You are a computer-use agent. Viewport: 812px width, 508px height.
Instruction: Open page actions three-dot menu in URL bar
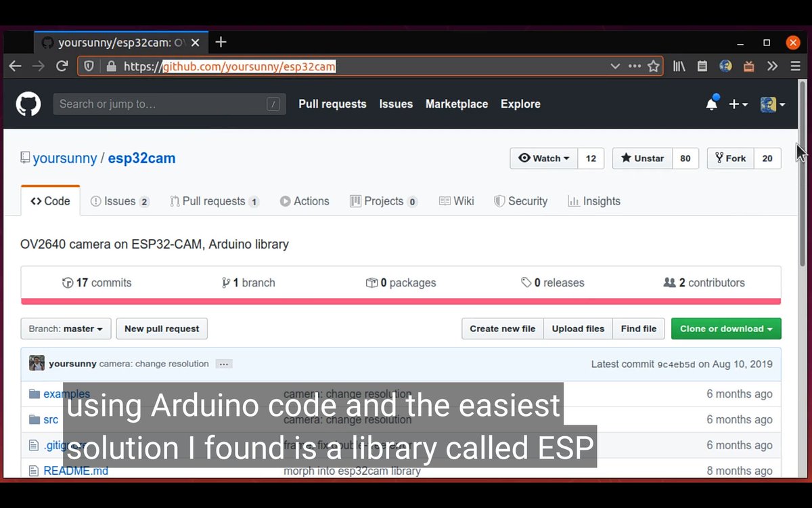pyautogui.click(x=634, y=66)
